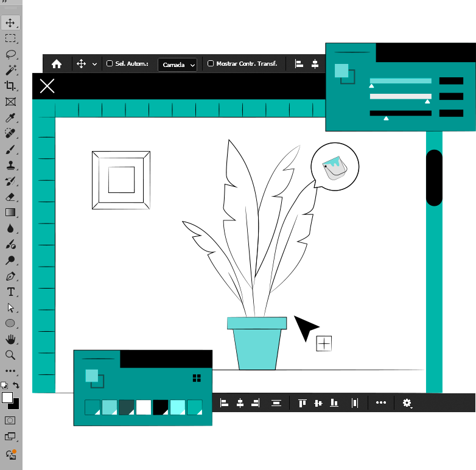
Task: Select the Eyedropper tool
Action: pos(10,118)
